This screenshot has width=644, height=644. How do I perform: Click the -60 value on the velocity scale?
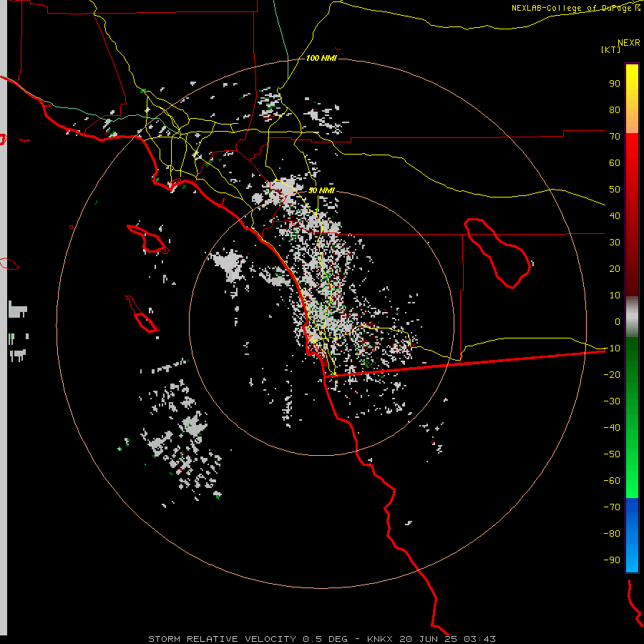612,481
